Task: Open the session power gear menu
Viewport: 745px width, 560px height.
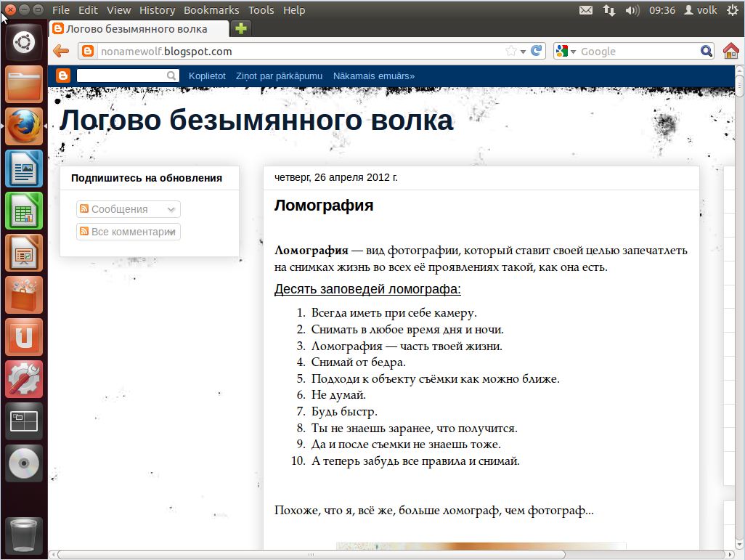Action: [733, 10]
